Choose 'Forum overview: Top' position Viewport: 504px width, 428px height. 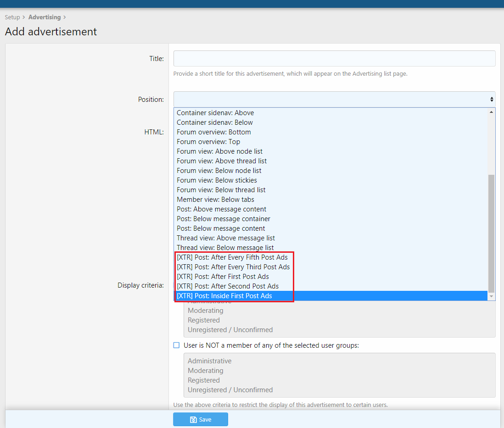click(x=208, y=142)
